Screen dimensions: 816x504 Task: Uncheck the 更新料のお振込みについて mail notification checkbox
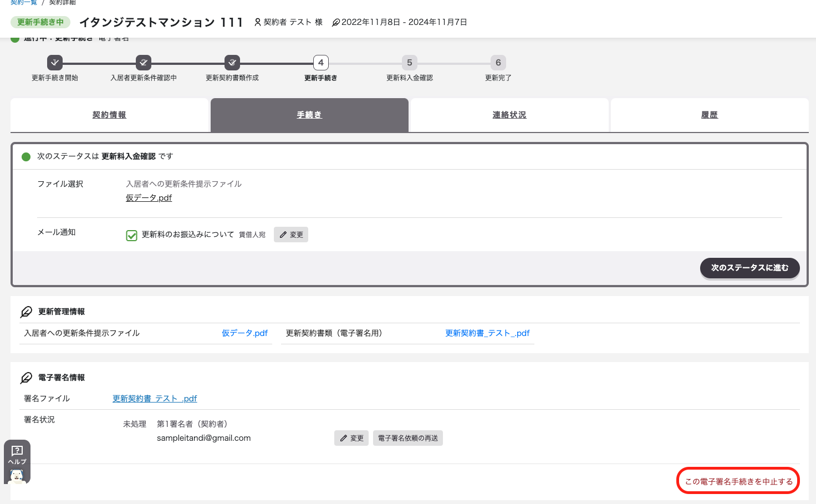(131, 236)
